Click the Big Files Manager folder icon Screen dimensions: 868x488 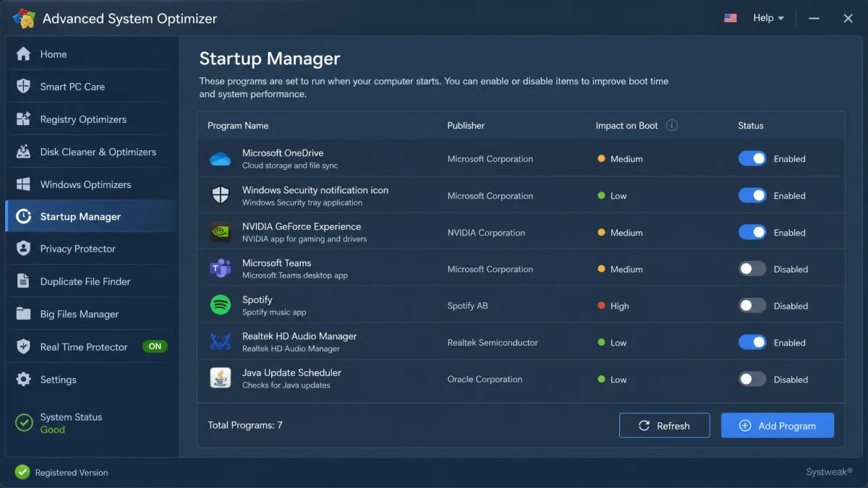pyautogui.click(x=23, y=314)
